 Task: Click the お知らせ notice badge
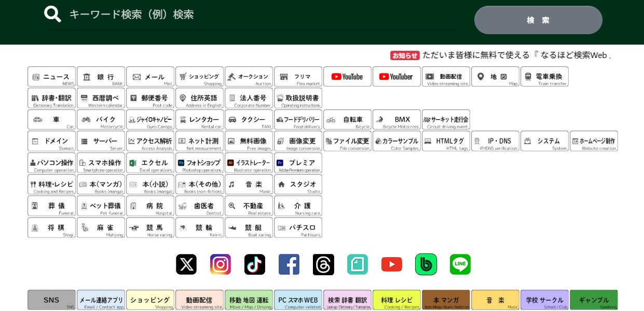coord(405,55)
